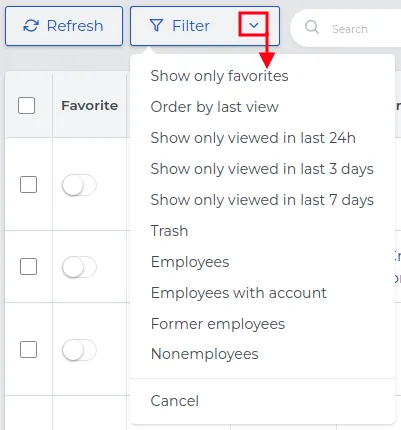Screen dimensions: 401x430
Task: Click the magnifying glass search icon
Action: pyautogui.click(x=312, y=27)
